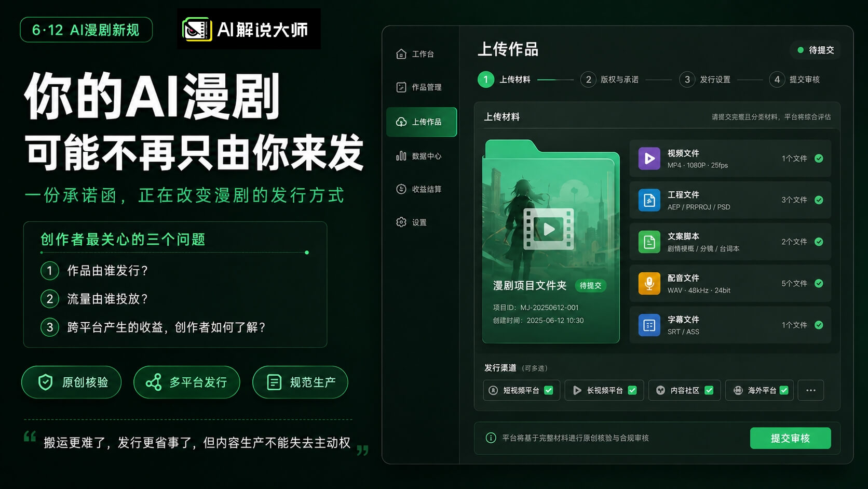Image resolution: width=868 pixels, height=489 pixels.
Task: Toggle the 短视频平台 checkbox
Action: tap(548, 390)
